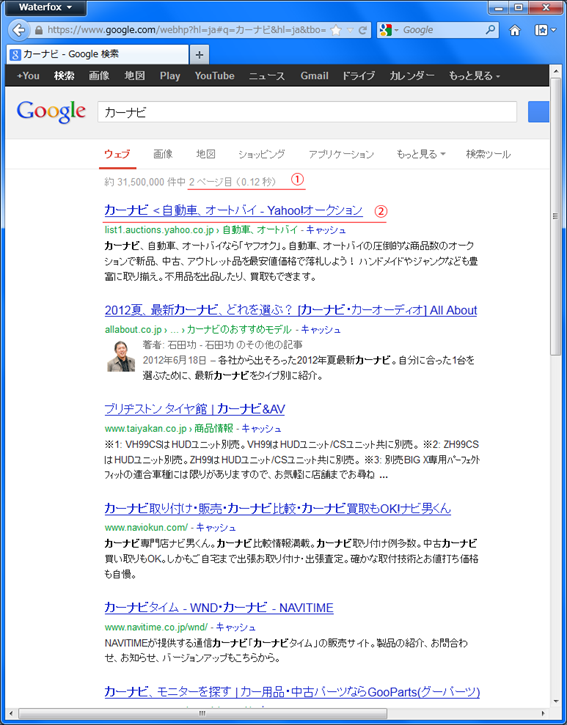Click 約 31,500,000 件中 result count text
The width and height of the screenshot is (567, 725).
145,182
